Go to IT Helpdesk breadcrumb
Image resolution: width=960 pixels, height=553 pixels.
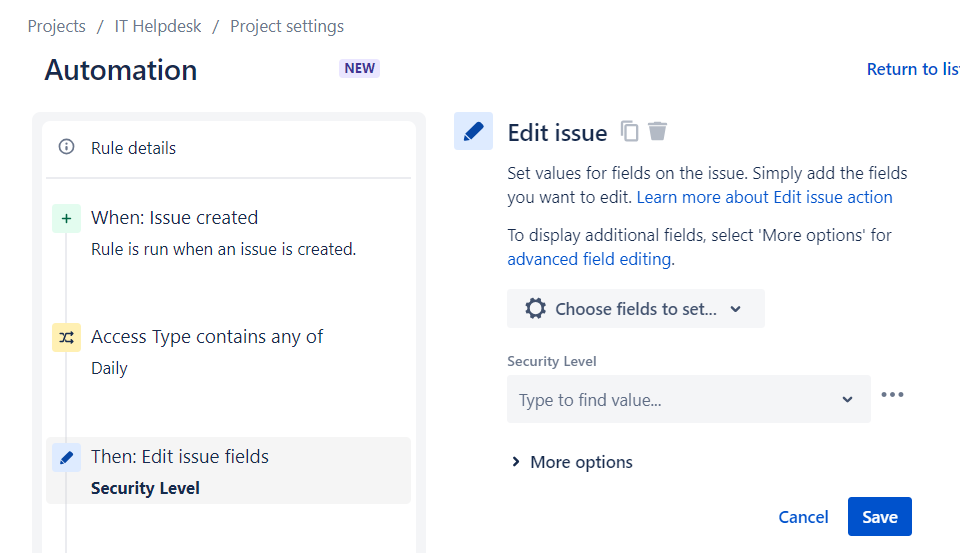[x=158, y=26]
